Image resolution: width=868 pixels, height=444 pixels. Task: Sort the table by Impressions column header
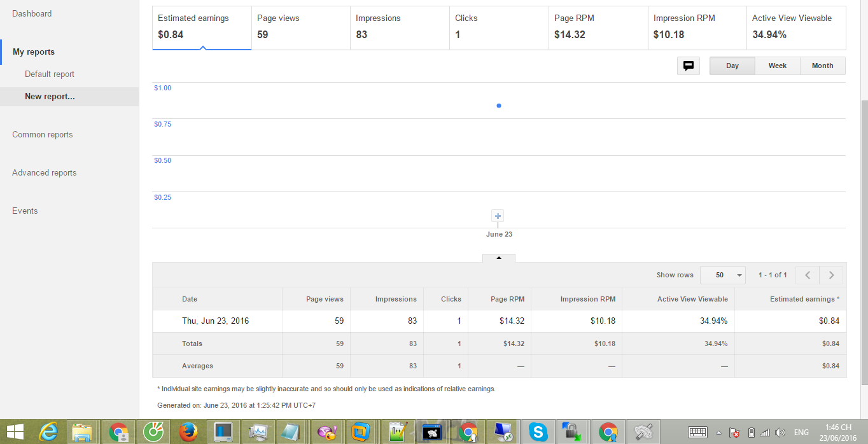click(x=396, y=299)
